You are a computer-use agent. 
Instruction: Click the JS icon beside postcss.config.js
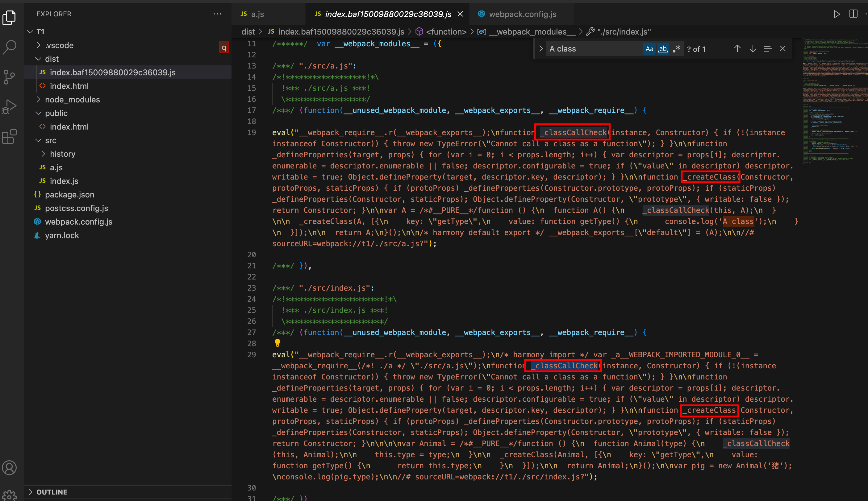pos(38,208)
